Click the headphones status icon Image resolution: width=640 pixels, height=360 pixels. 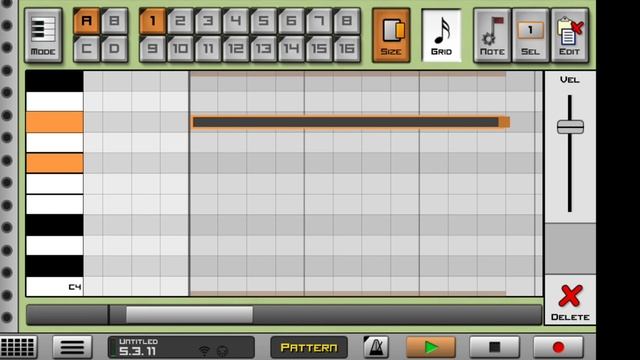pos(222,350)
